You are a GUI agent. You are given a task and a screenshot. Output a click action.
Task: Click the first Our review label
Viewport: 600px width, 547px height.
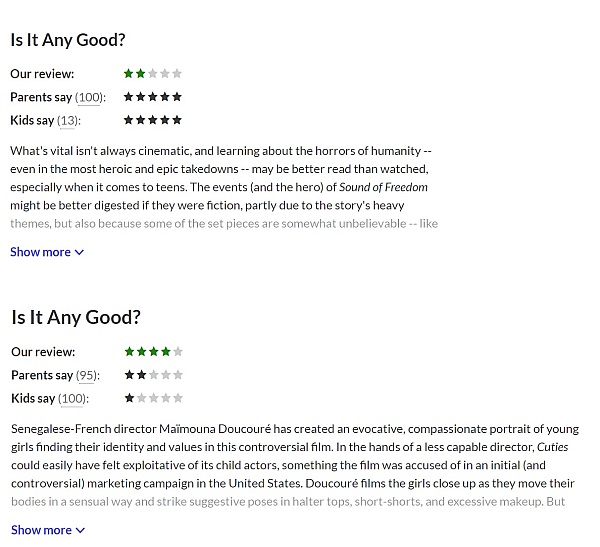point(42,74)
